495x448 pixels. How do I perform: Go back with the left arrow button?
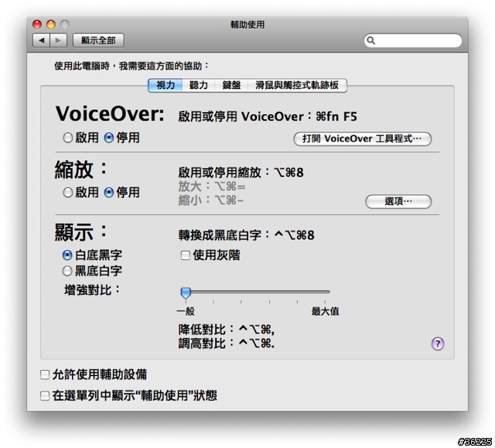[x=41, y=40]
